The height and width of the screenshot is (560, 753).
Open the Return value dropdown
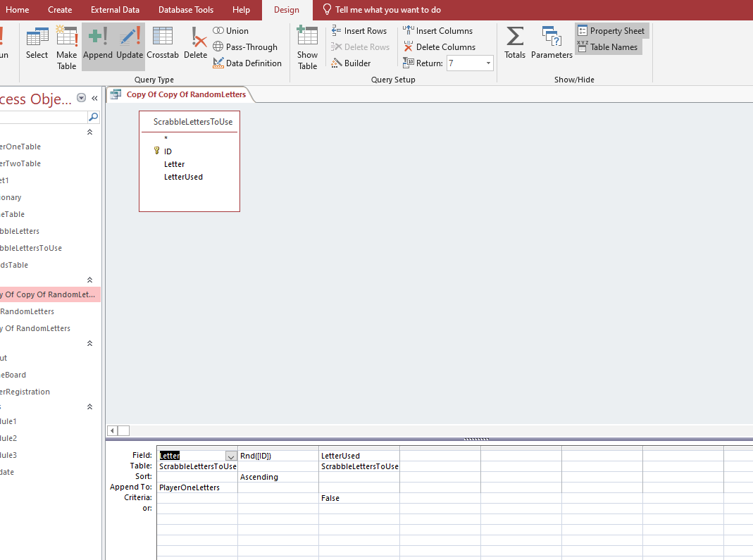click(488, 63)
